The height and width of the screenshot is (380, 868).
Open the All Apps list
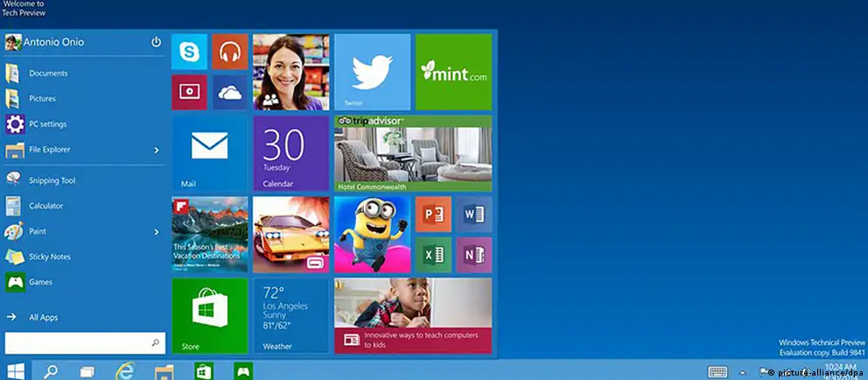(x=44, y=317)
